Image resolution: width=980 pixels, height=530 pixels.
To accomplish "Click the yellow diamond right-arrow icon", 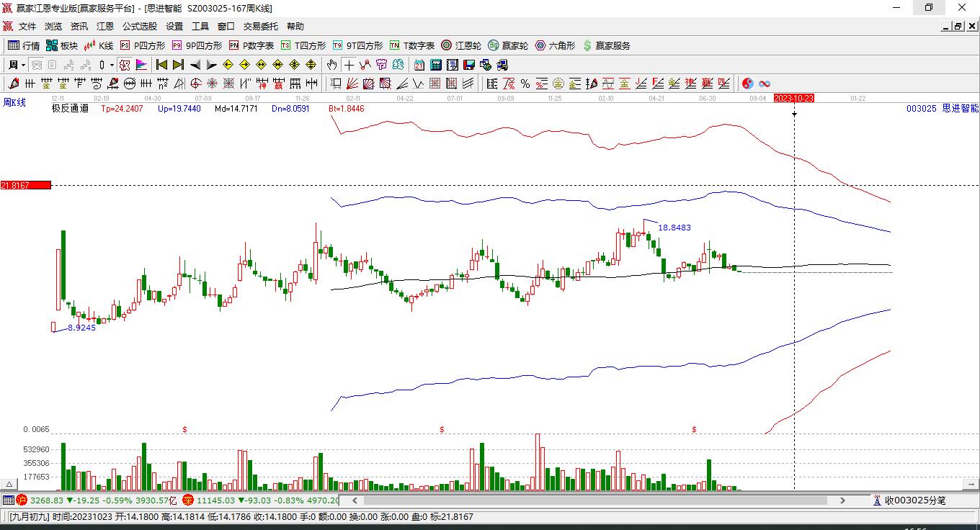I will pos(244,65).
